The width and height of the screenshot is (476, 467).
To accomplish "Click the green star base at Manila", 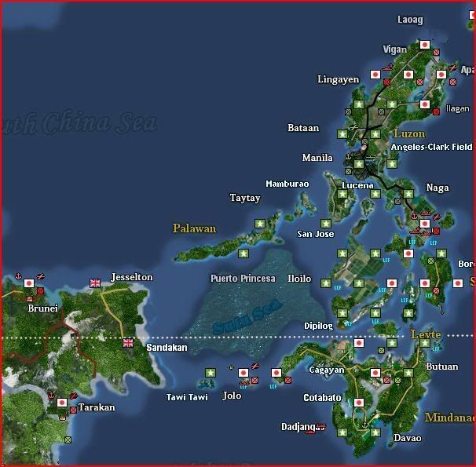I will click(359, 164).
